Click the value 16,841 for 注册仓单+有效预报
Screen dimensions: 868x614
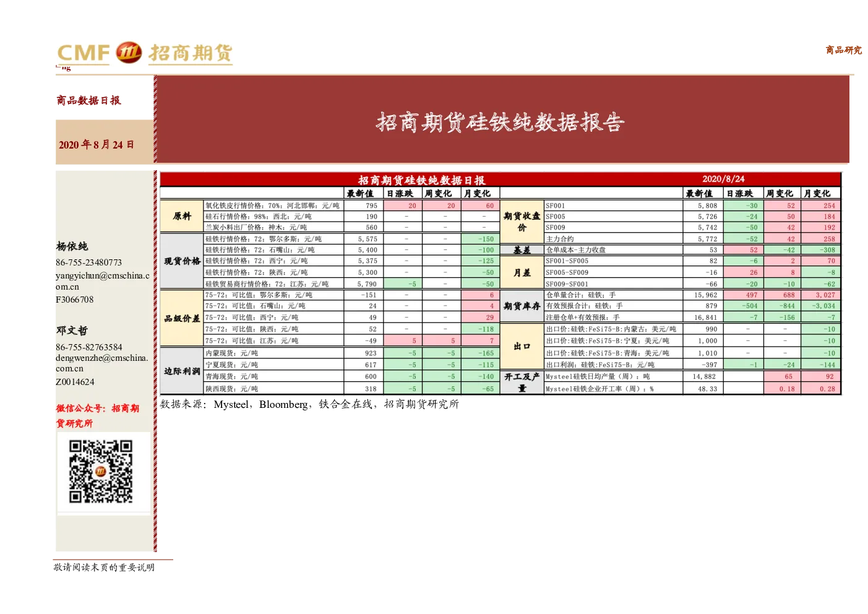pos(706,317)
